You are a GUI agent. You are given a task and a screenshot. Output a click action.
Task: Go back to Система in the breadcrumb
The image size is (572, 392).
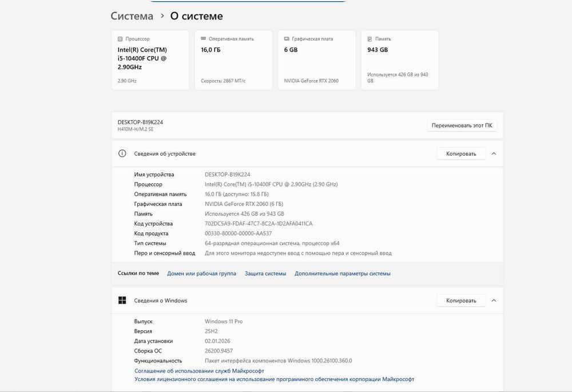pos(132,16)
